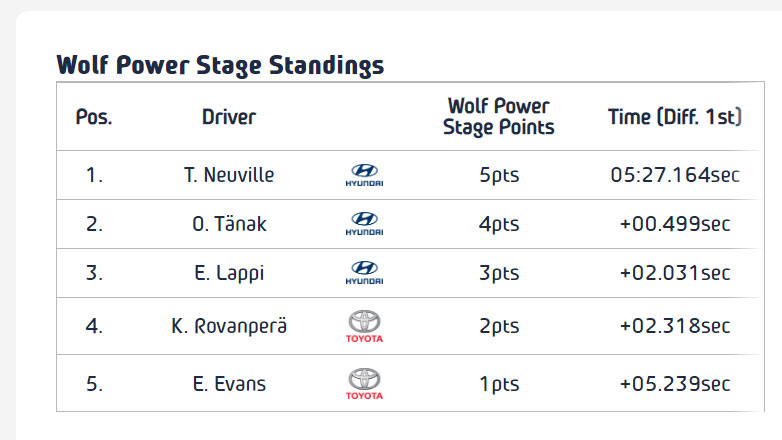
Task: Click Hyundai logo beside E. Lappi
Action: click(363, 273)
